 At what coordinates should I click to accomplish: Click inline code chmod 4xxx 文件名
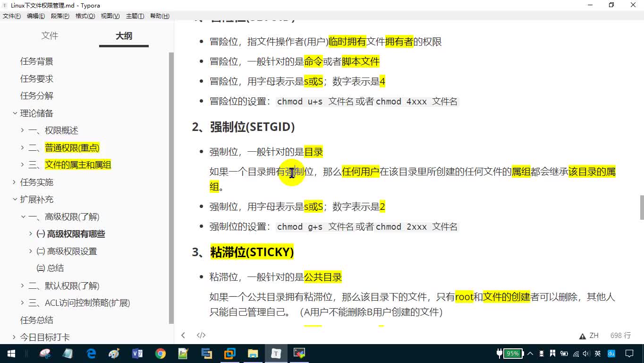[417, 102]
